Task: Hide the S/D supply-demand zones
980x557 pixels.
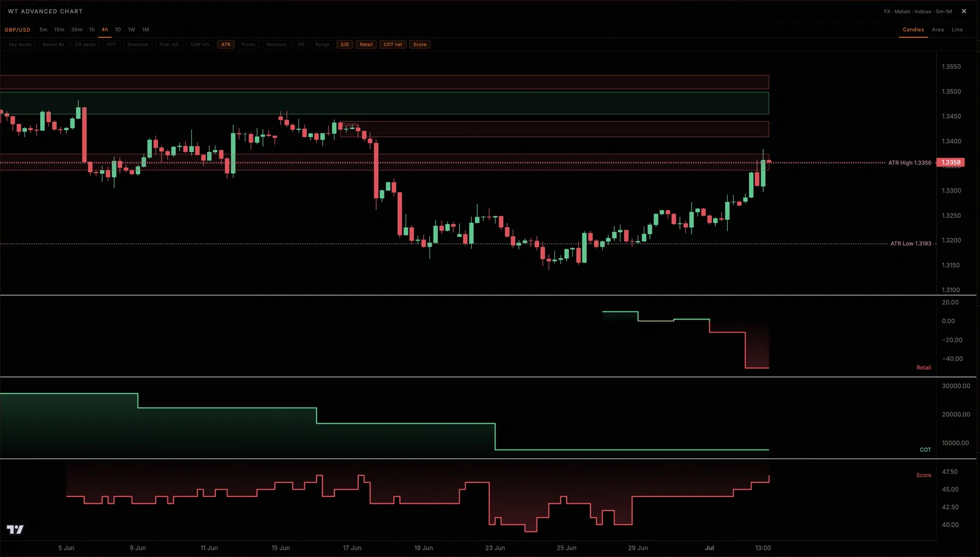Action: click(x=345, y=45)
